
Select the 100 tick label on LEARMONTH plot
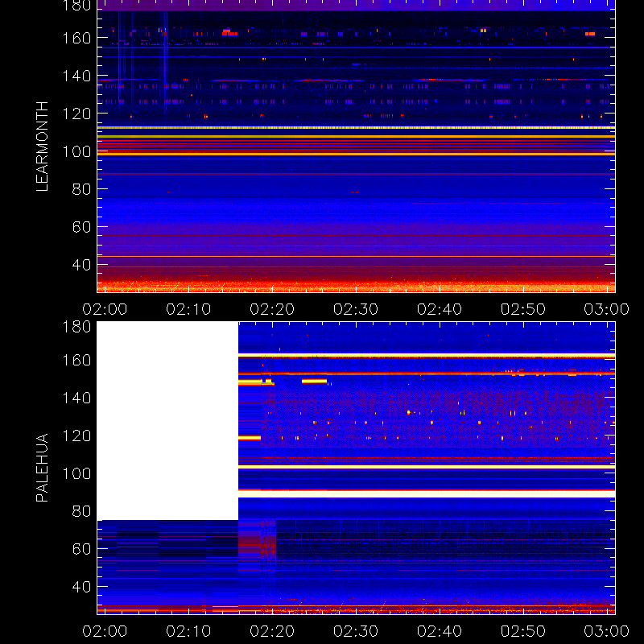[x=76, y=151]
